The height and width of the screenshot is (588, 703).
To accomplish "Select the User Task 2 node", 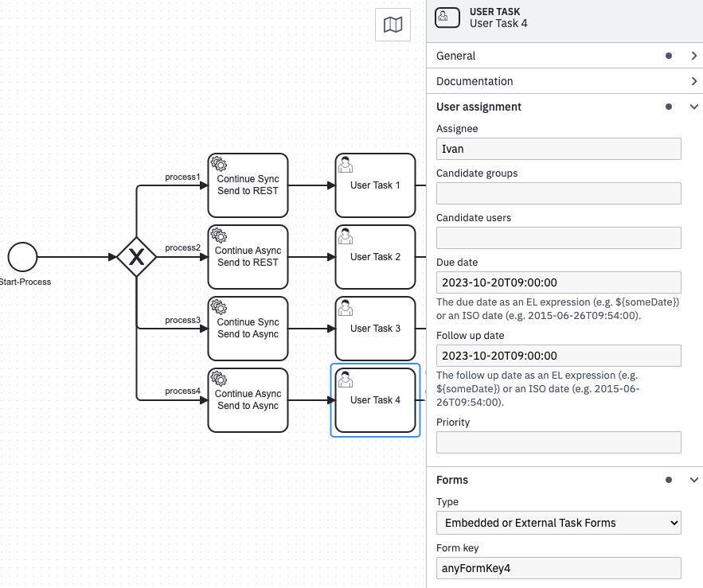I will (x=375, y=257).
